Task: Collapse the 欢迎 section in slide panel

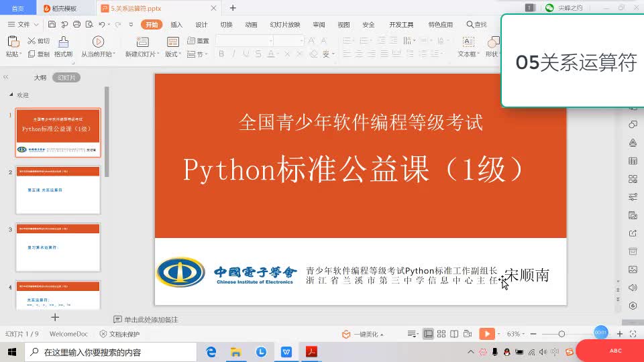Action: tap(11, 95)
